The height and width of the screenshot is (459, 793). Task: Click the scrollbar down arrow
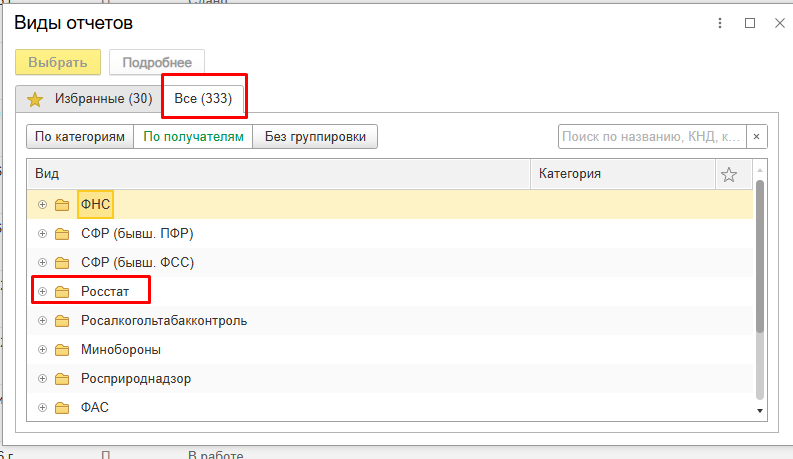[x=760, y=410]
